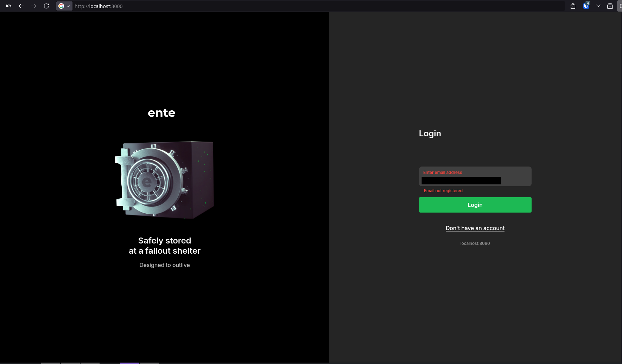Open the 'Don't have an account' link
The image size is (622, 364).
tap(475, 228)
